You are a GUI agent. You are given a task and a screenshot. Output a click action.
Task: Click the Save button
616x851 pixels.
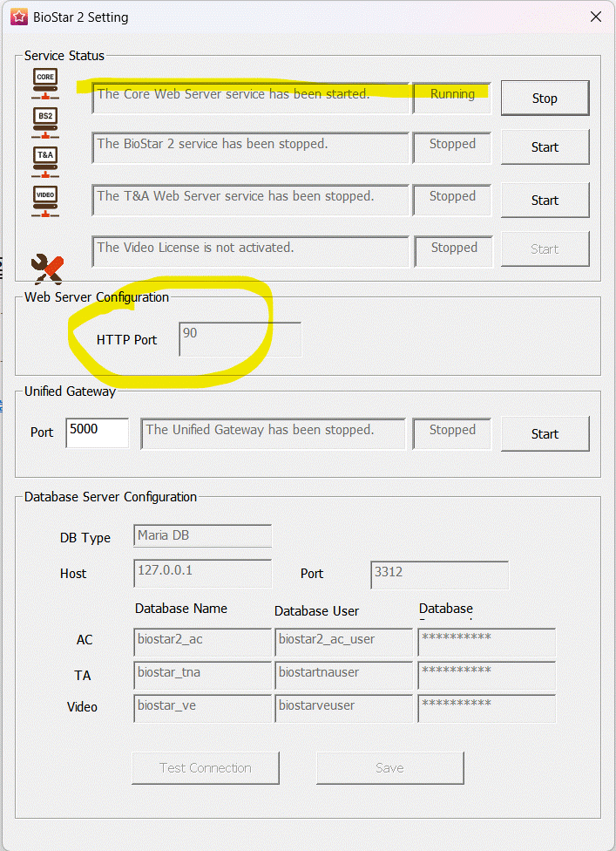389,768
